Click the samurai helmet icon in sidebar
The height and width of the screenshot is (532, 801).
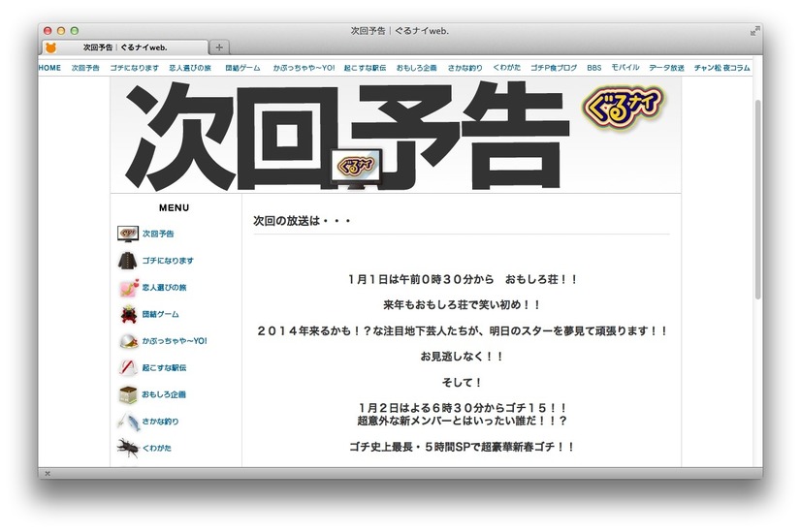coord(127,314)
